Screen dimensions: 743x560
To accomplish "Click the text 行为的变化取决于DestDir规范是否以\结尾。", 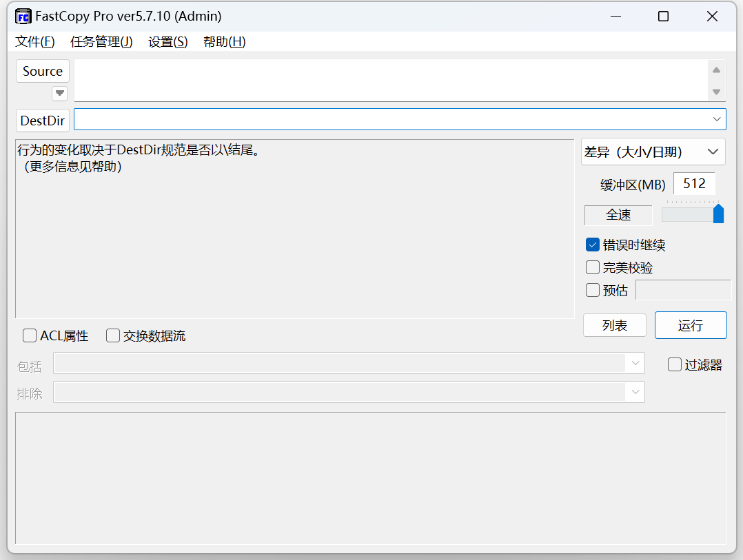I will pyautogui.click(x=139, y=150).
